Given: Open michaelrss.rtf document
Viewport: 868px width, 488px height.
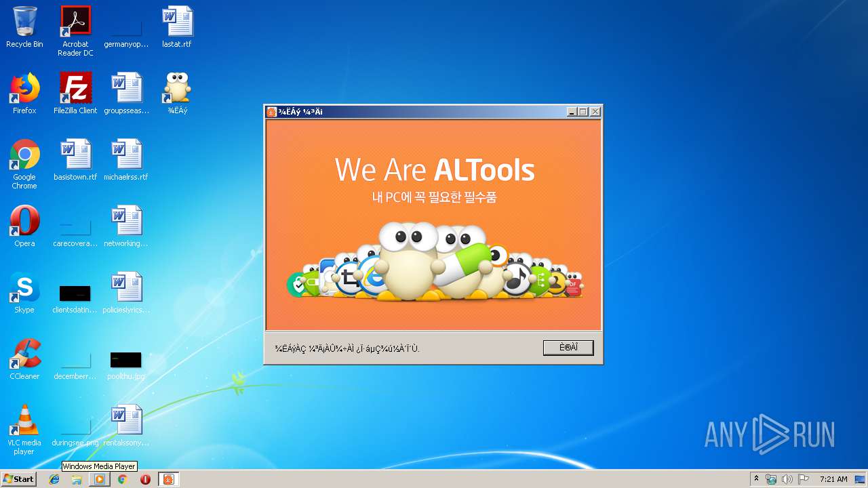Looking at the screenshot, I should [126, 160].
